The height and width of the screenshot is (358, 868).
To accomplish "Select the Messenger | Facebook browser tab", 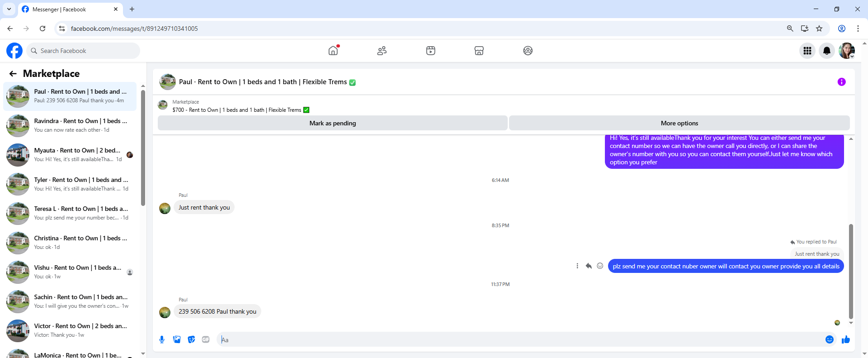I will tap(70, 9).
